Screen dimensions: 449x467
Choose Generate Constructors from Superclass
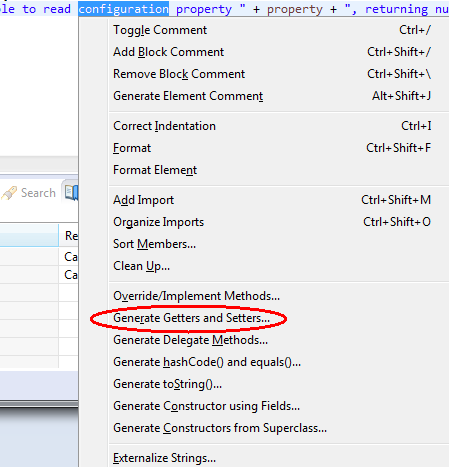pyautogui.click(x=264, y=428)
